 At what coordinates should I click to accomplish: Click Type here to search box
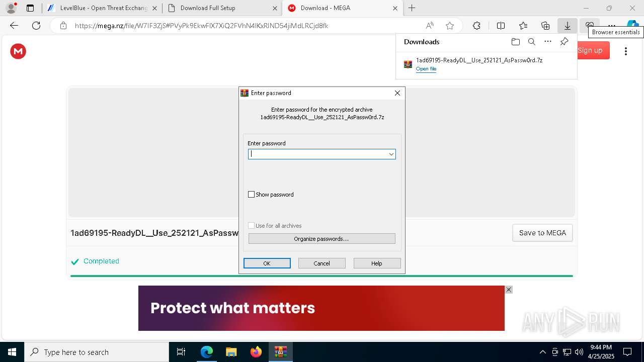pos(97,352)
